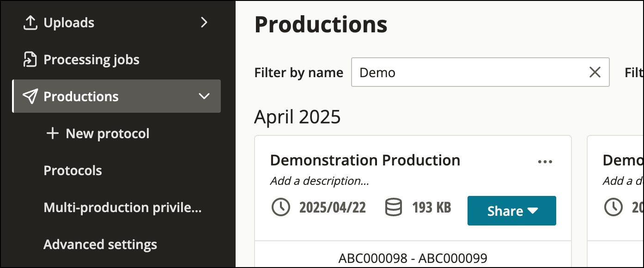Viewport: 644px width, 268px height.
Task: Click into the Filter by name field
Action: [x=480, y=72]
